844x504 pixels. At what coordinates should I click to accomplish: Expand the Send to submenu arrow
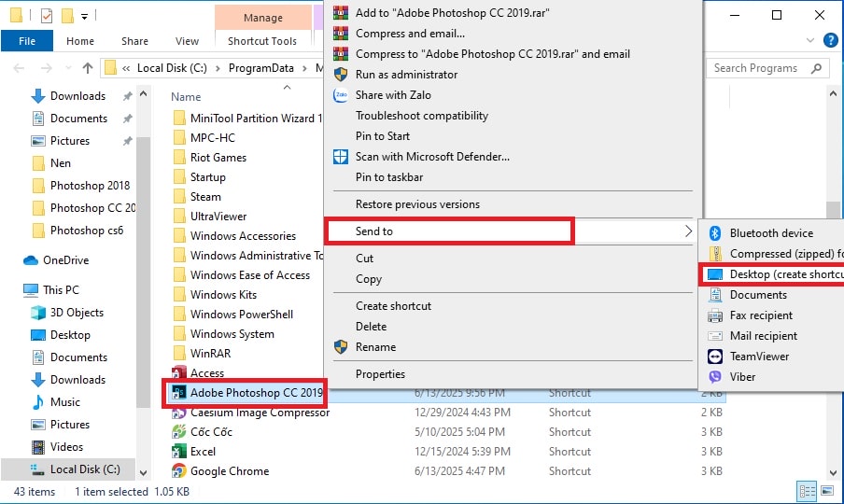coord(688,231)
